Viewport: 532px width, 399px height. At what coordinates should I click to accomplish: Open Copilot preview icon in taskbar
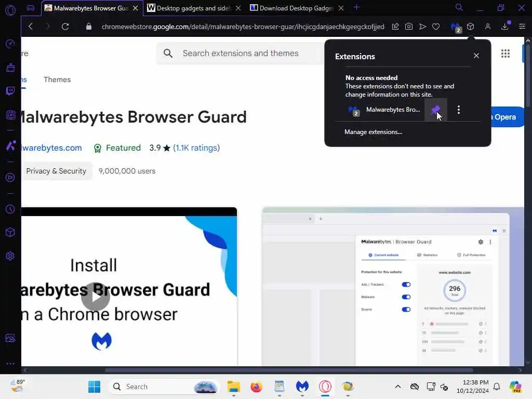(x=515, y=387)
